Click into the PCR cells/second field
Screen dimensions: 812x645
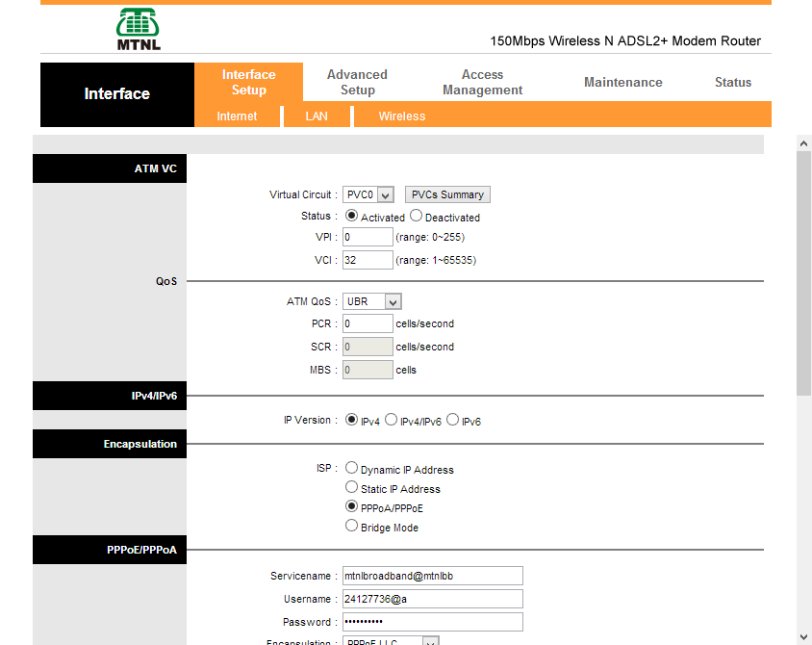click(368, 323)
